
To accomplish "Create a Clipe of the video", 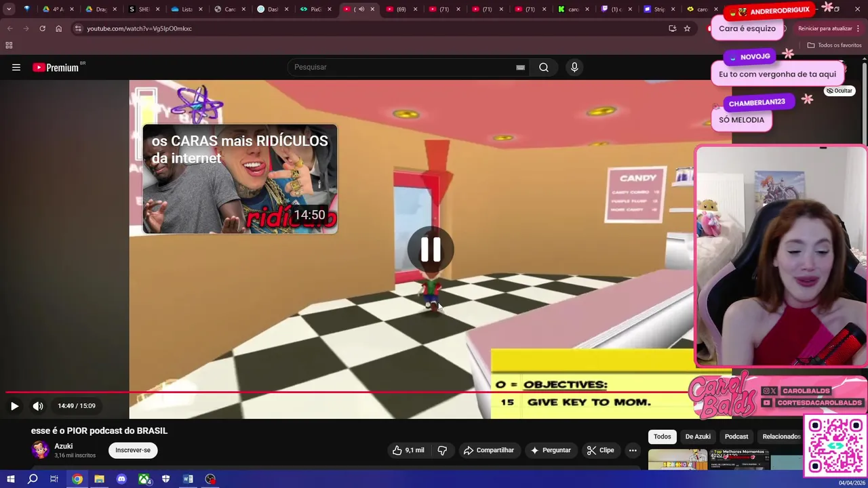I will point(600,450).
